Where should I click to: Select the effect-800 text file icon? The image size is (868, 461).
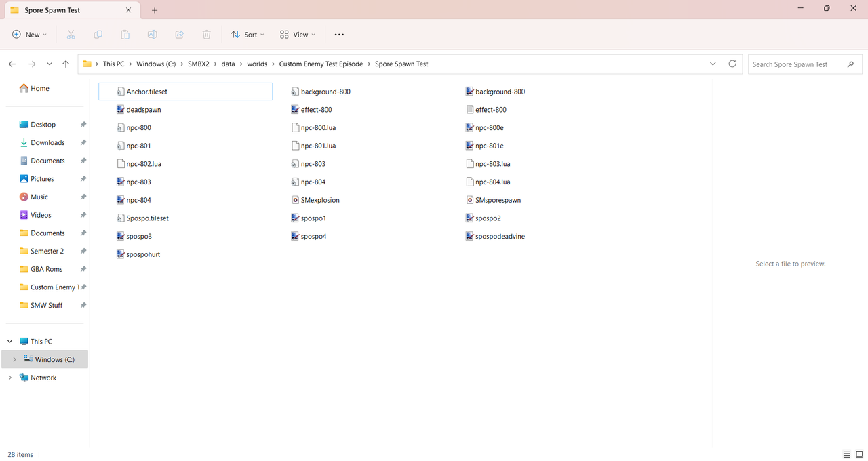[x=470, y=109]
